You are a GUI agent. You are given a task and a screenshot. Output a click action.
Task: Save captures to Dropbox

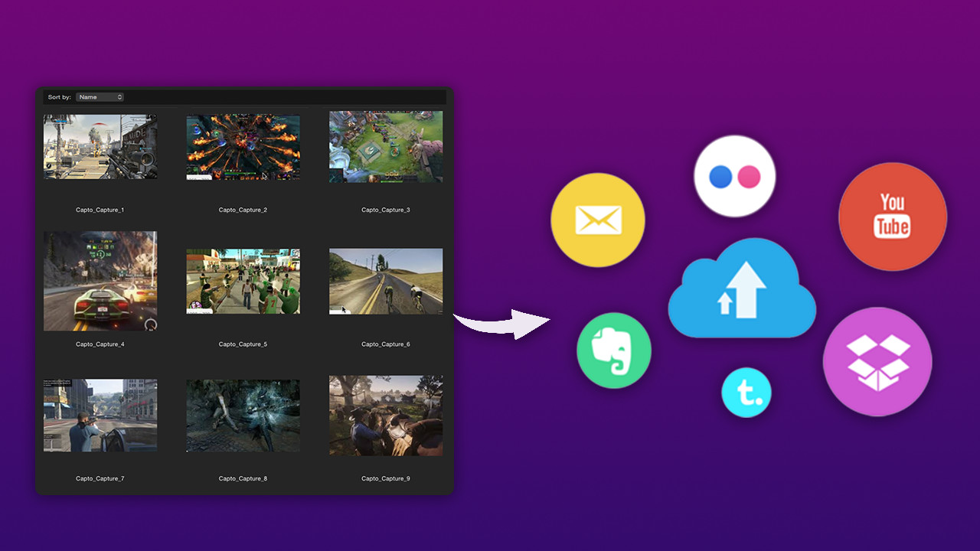[877, 360]
